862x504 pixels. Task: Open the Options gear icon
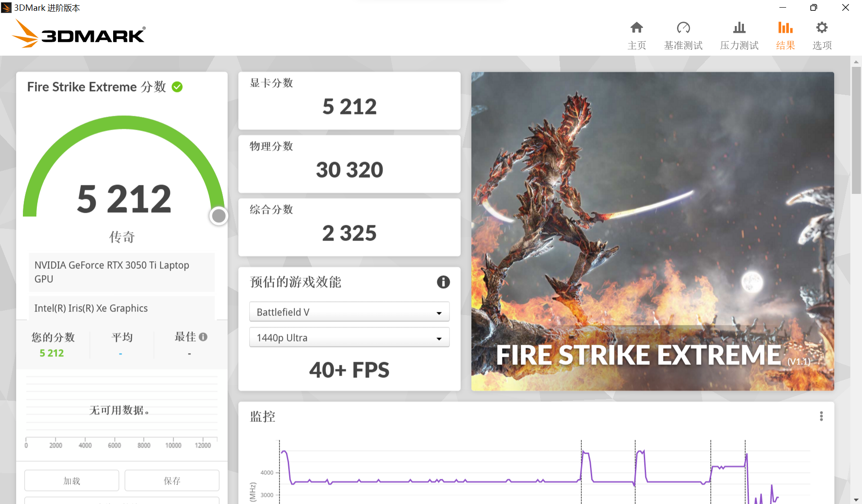(x=822, y=28)
